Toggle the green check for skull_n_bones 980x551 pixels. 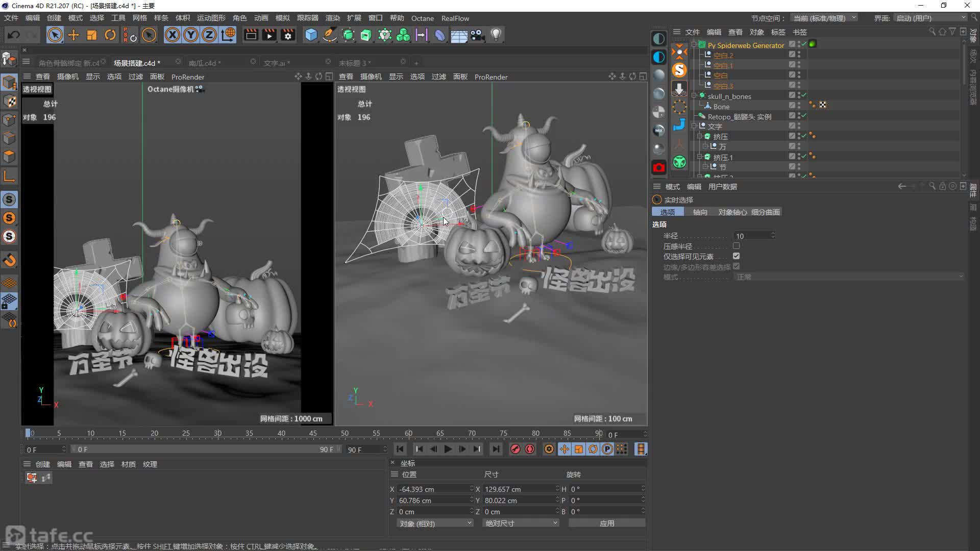tap(804, 95)
